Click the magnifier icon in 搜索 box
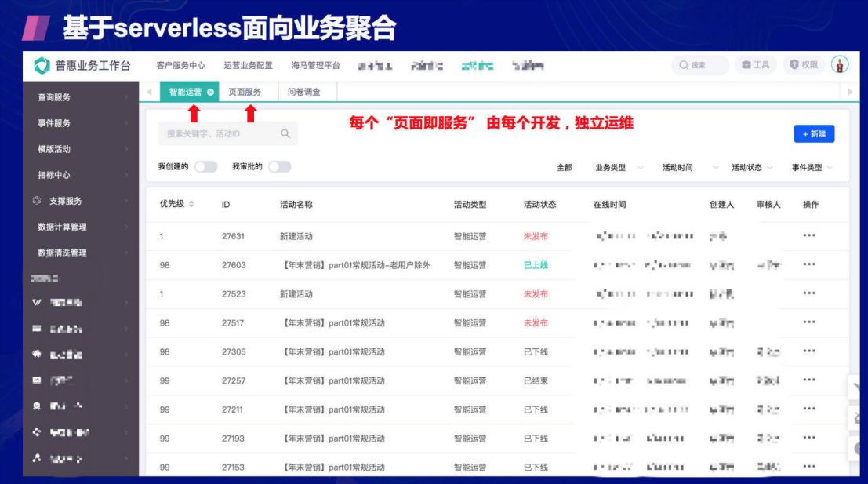Image resolution: width=868 pixels, height=484 pixels. coord(685,65)
